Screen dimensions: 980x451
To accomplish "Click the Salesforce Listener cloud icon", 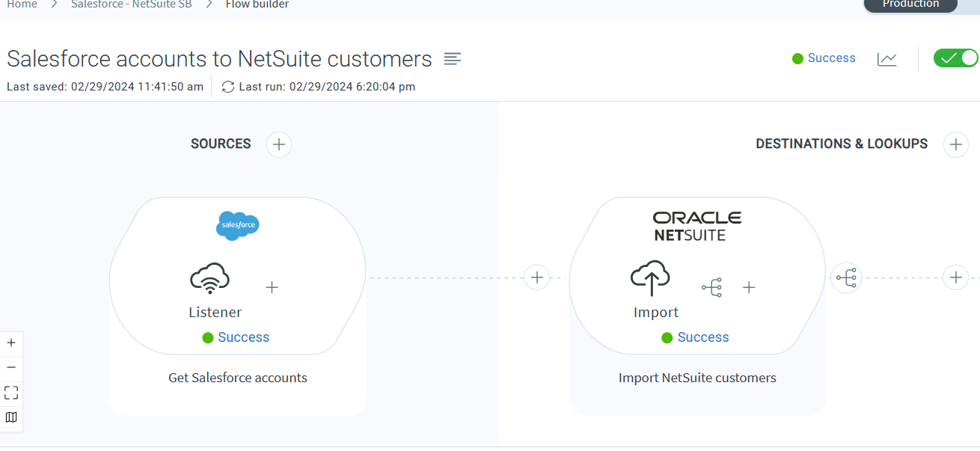I will click(x=209, y=278).
